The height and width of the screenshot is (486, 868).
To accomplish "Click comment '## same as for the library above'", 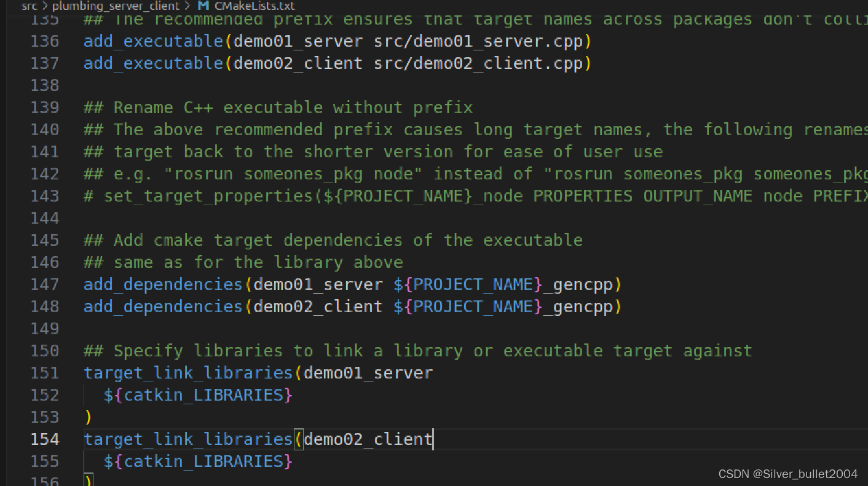I will (243, 262).
